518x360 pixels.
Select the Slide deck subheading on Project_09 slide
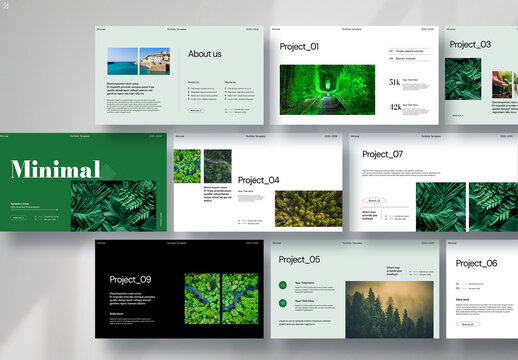(116, 314)
